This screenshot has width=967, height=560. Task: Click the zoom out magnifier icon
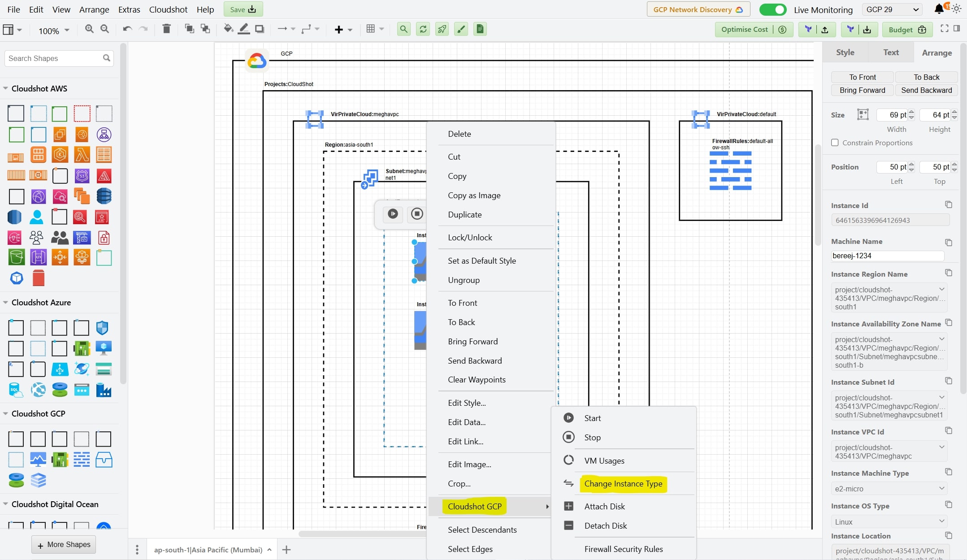(x=104, y=29)
